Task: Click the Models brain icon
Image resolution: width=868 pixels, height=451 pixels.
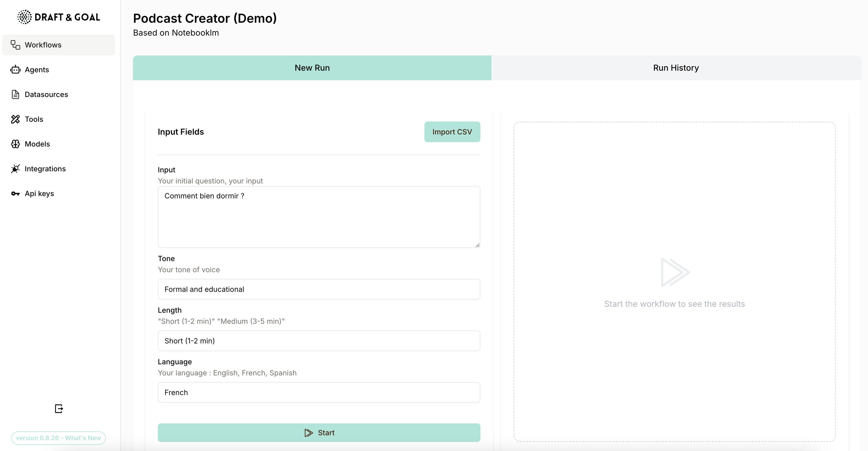Action: tap(15, 144)
